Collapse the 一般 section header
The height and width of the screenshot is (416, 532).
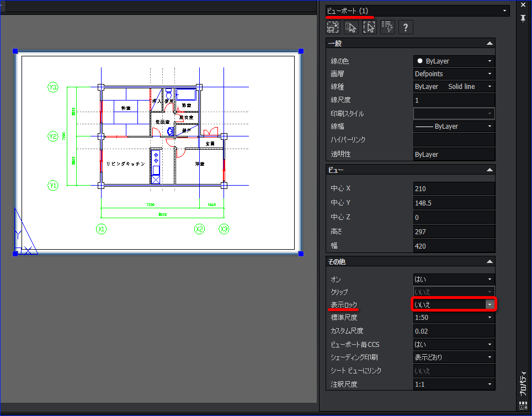point(411,43)
